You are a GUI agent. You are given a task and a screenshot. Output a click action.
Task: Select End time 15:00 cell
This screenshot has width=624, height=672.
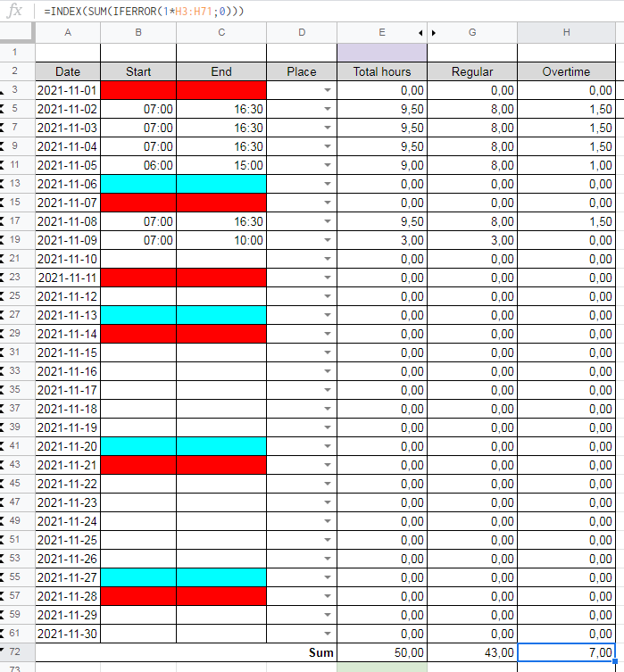tap(221, 165)
